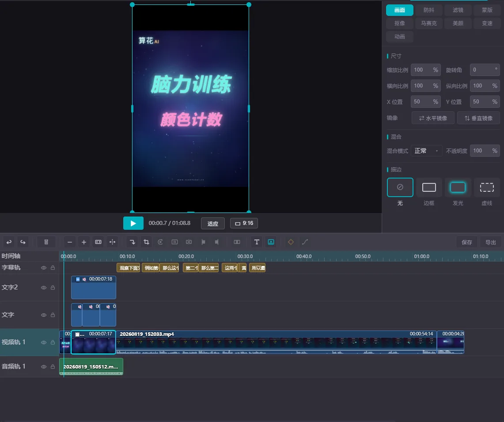Click the orange keyframe diamond icon
504x422 pixels.
click(x=291, y=242)
